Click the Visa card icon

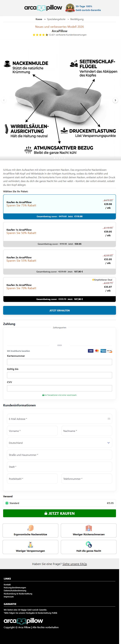pos(91,351)
